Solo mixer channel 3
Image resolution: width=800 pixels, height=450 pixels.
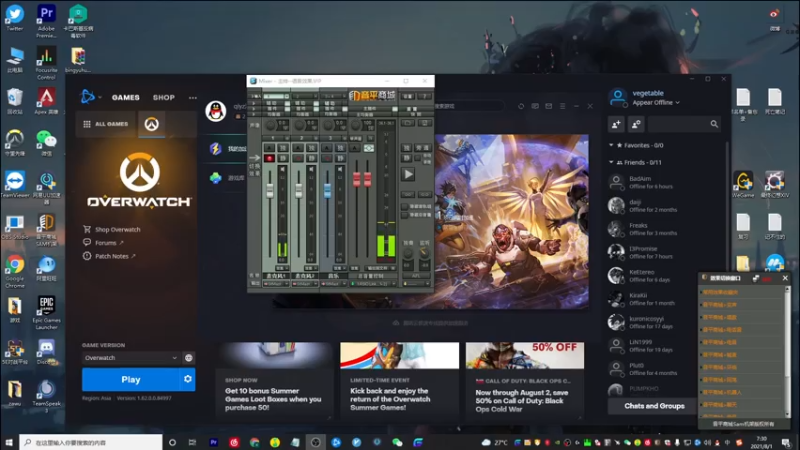(339, 148)
